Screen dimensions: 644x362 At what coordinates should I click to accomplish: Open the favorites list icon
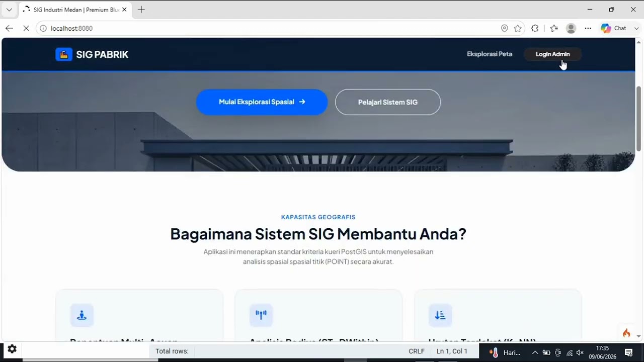[554, 28]
